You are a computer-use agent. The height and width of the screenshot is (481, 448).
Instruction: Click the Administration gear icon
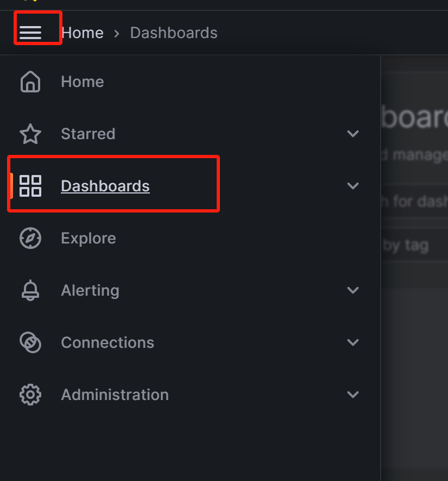pyautogui.click(x=30, y=395)
